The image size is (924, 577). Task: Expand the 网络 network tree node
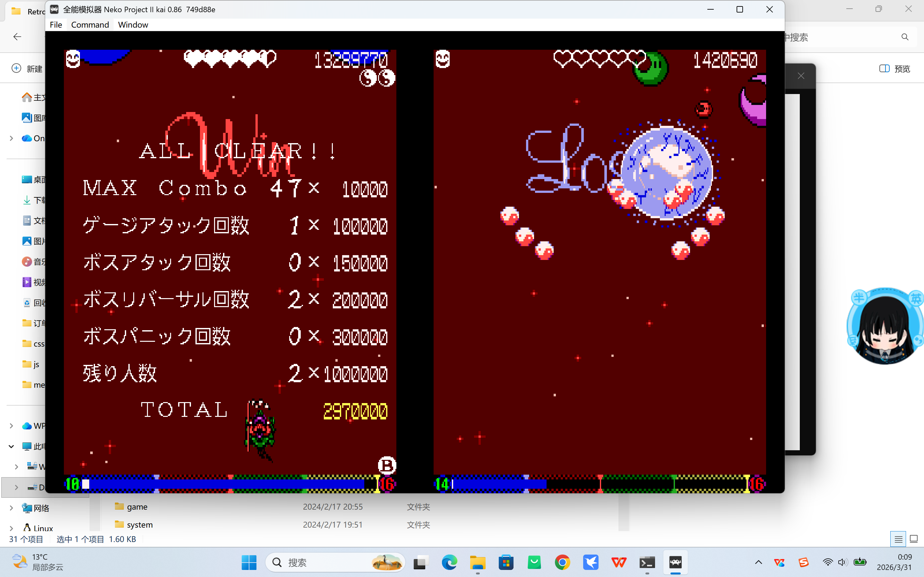pyautogui.click(x=12, y=508)
